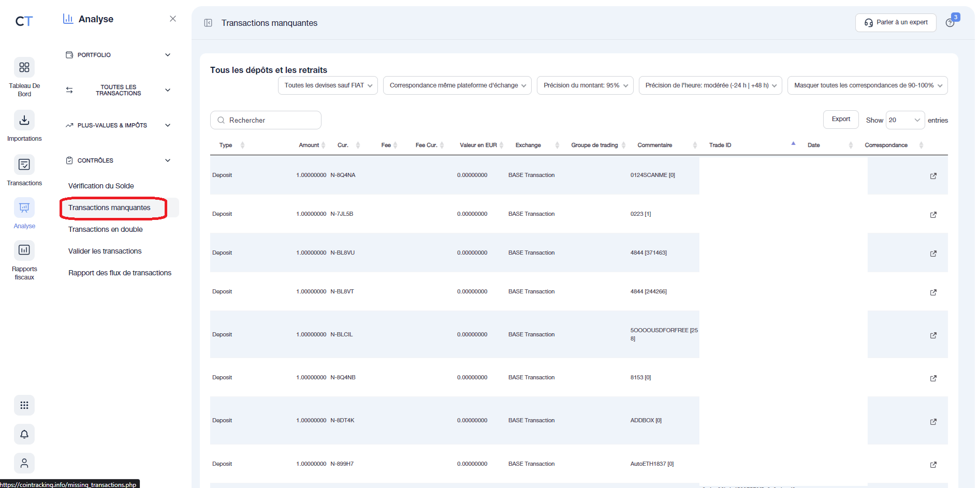Select the Analyse sidebar icon
980x488 pixels.
point(24,208)
